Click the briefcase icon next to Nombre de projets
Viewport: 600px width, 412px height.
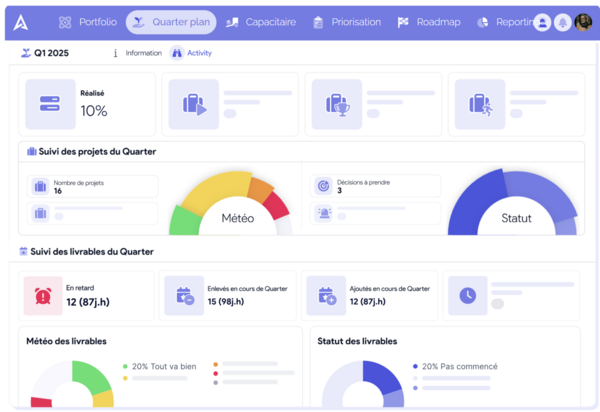[x=40, y=186]
